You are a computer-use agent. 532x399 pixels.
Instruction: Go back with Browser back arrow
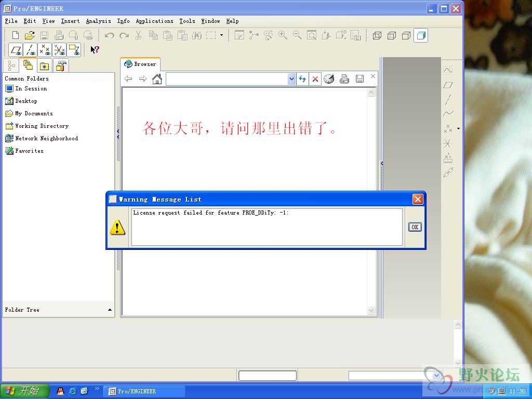coord(128,79)
